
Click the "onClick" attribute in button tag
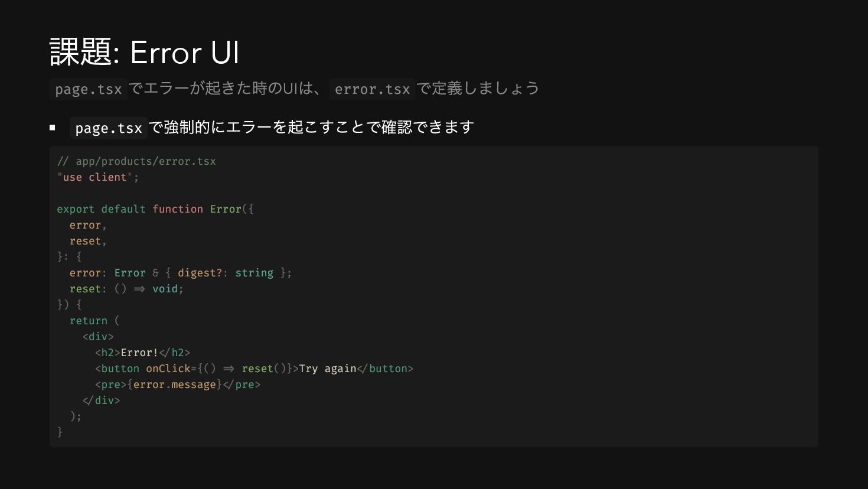point(168,369)
